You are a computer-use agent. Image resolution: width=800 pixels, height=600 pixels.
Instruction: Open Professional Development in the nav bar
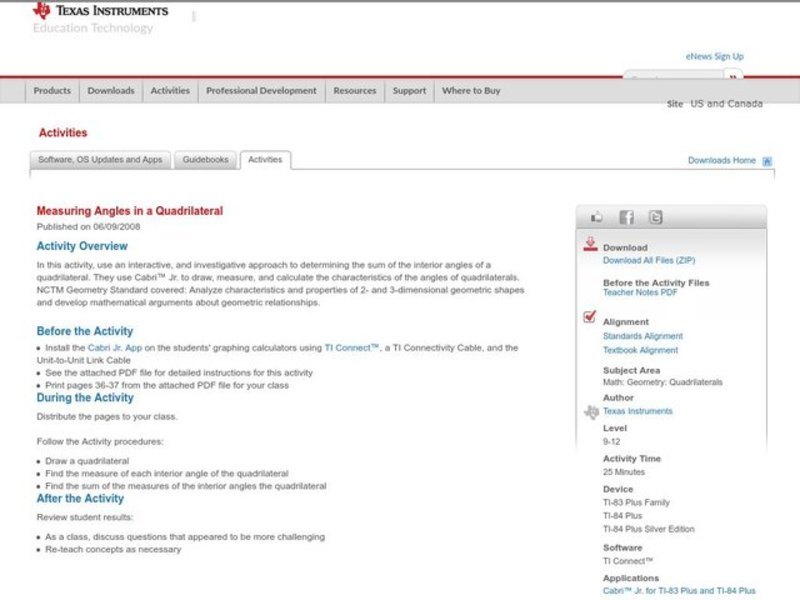pos(261,91)
